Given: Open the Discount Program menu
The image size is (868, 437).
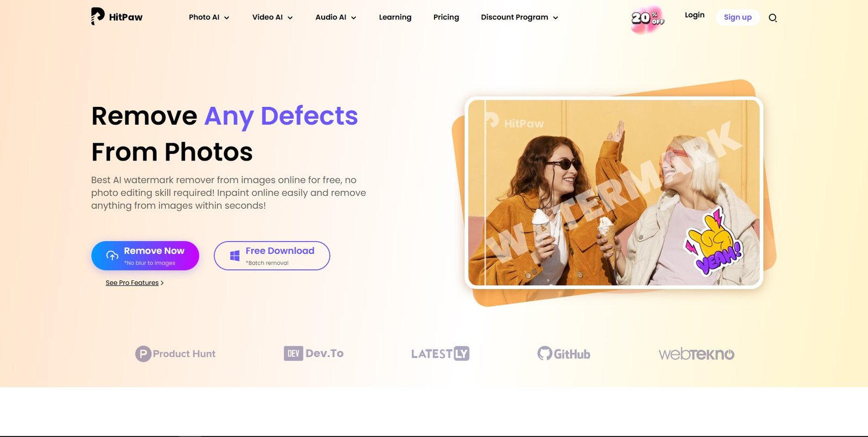Looking at the screenshot, I should (519, 17).
